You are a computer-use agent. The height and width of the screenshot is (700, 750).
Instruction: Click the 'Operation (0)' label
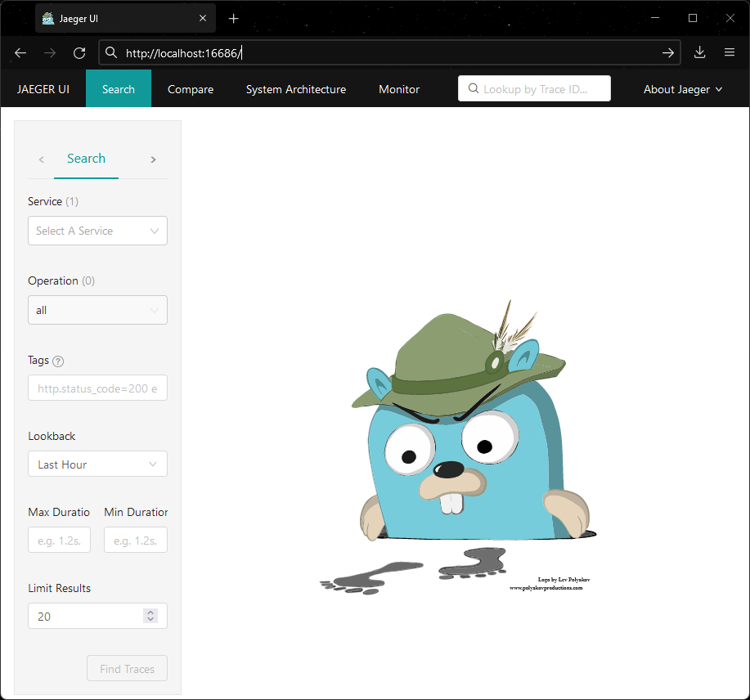61,280
